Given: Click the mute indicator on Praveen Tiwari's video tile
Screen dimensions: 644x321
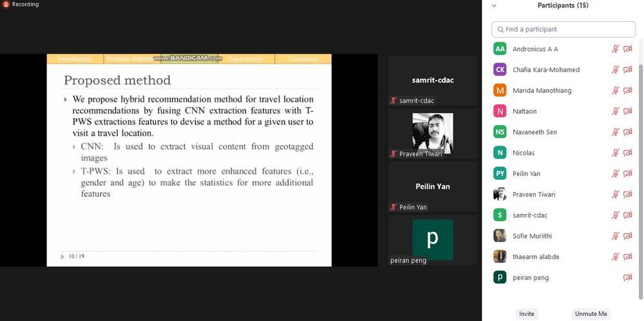Looking at the screenshot, I should point(393,154).
